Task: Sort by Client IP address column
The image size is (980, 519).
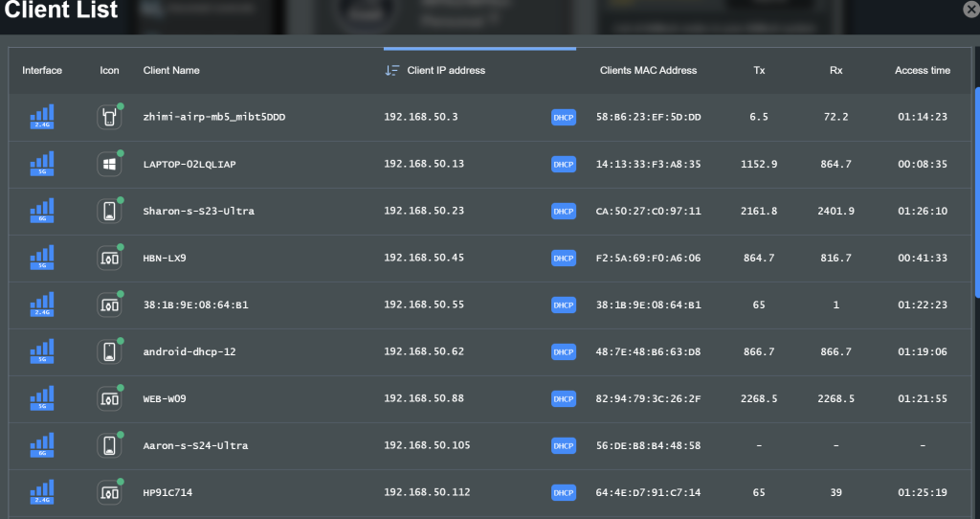Action: coord(446,70)
